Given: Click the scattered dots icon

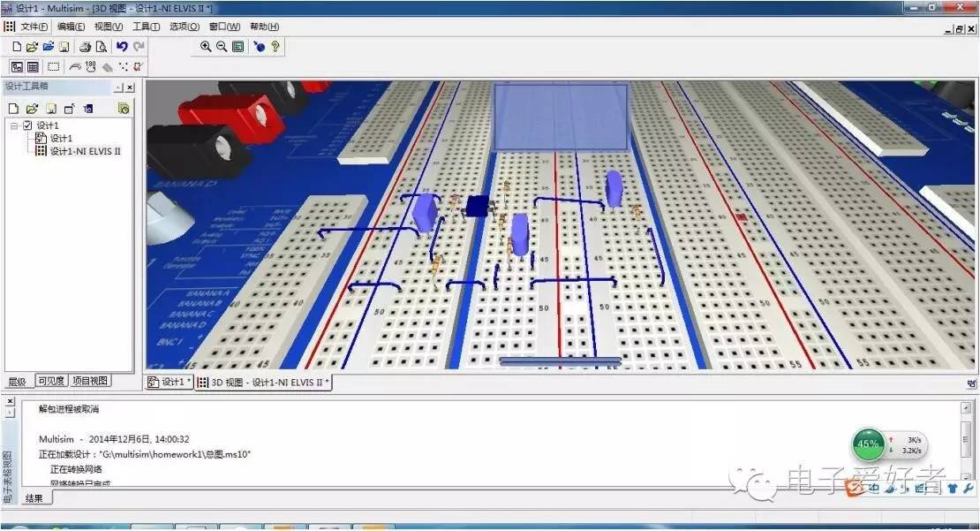Looking at the screenshot, I should click(123, 66).
